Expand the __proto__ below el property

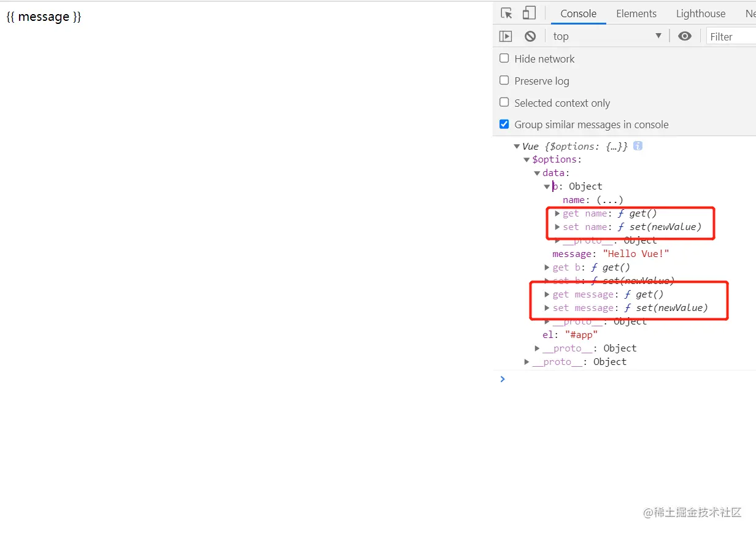[x=537, y=348]
